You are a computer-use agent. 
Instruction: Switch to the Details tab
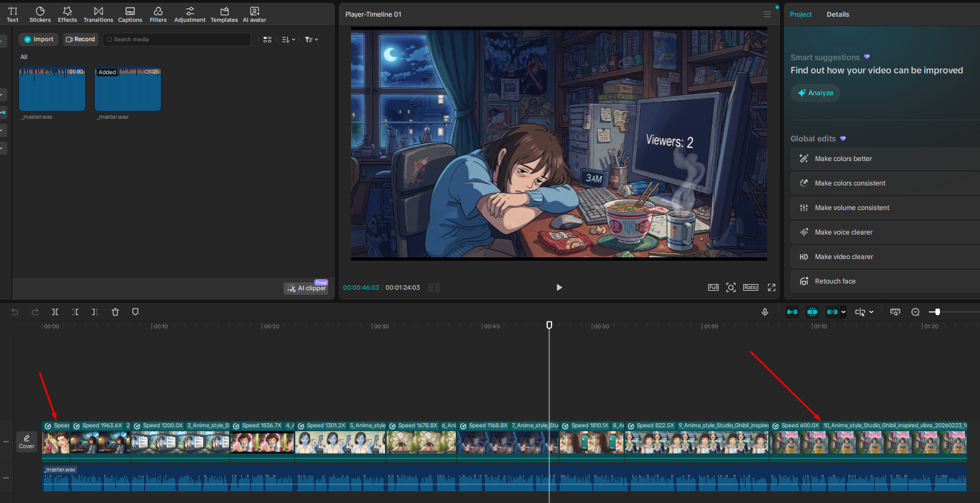point(837,14)
